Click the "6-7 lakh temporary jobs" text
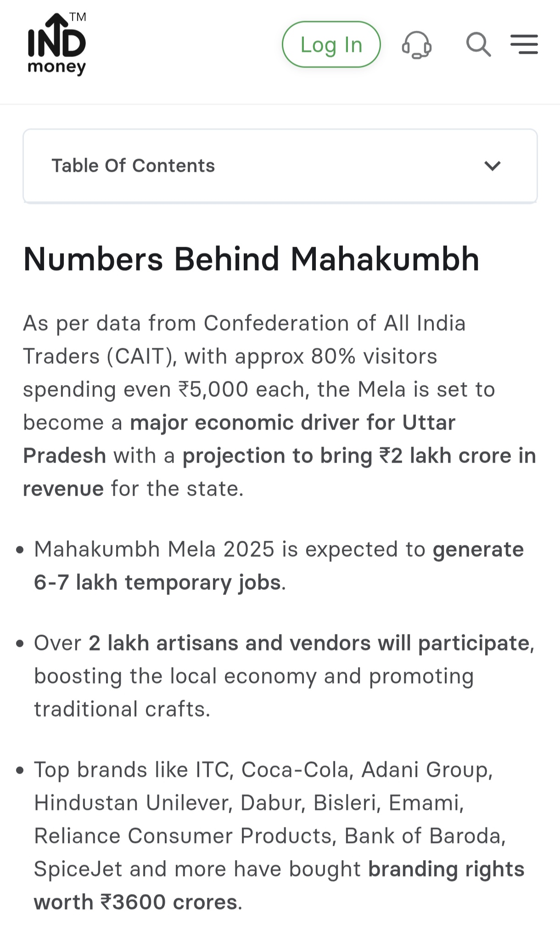Image resolution: width=560 pixels, height=934 pixels. tap(157, 583)
